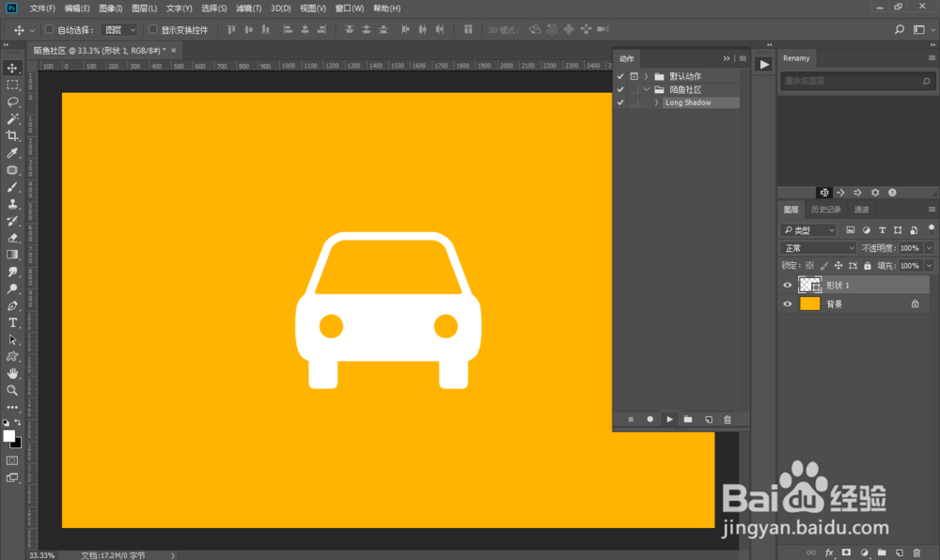Screen dimensions: 940x560
Task: Select the Magic Wand tool
Action: (12, 118)
